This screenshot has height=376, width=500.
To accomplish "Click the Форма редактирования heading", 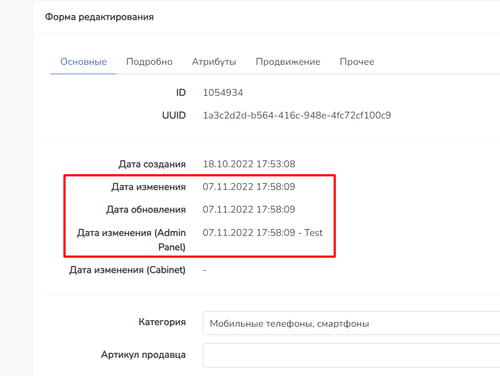I will [99, 17].
